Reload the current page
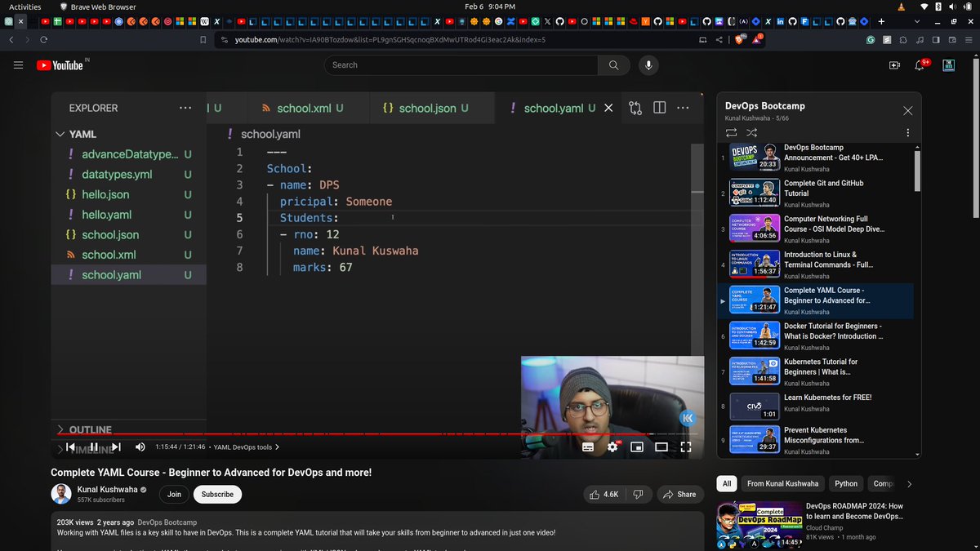Viewport: 980px width, 551px height. pos(43,39)
